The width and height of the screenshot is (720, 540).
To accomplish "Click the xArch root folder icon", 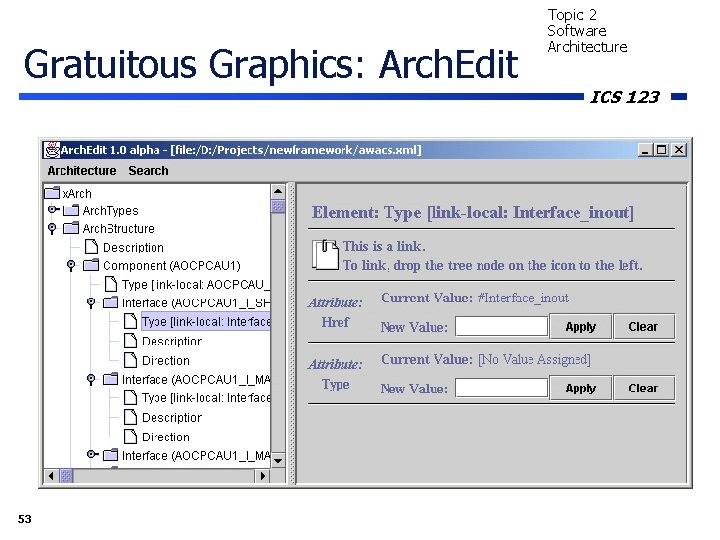I will tap(52, 193).
